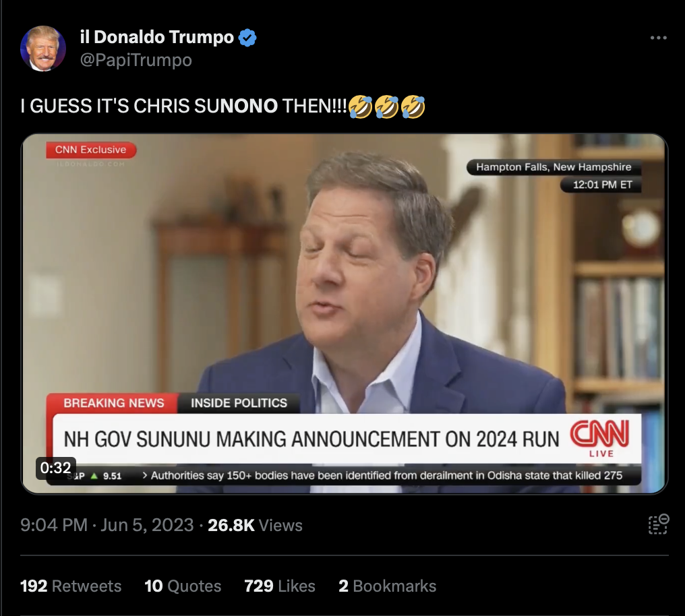Play the embedded CNN video
This screenshot has height=616, width=685.
(x=345, y=313)
